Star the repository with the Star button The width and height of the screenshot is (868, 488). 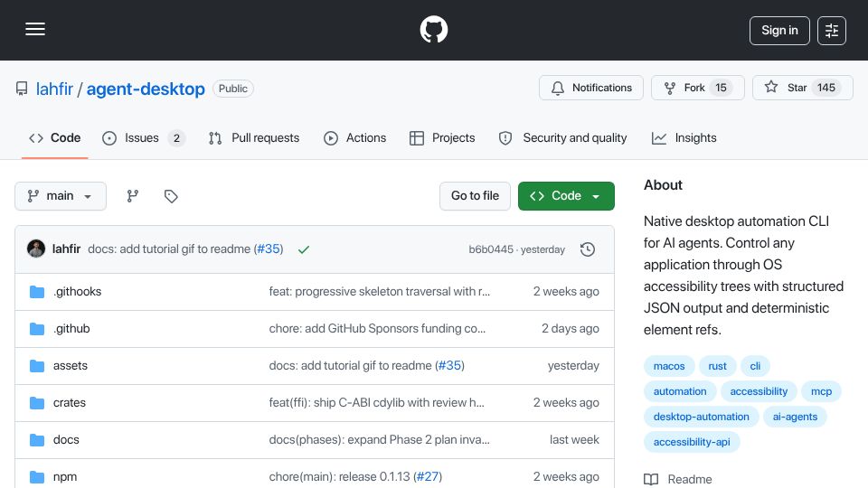click(803, 88)
